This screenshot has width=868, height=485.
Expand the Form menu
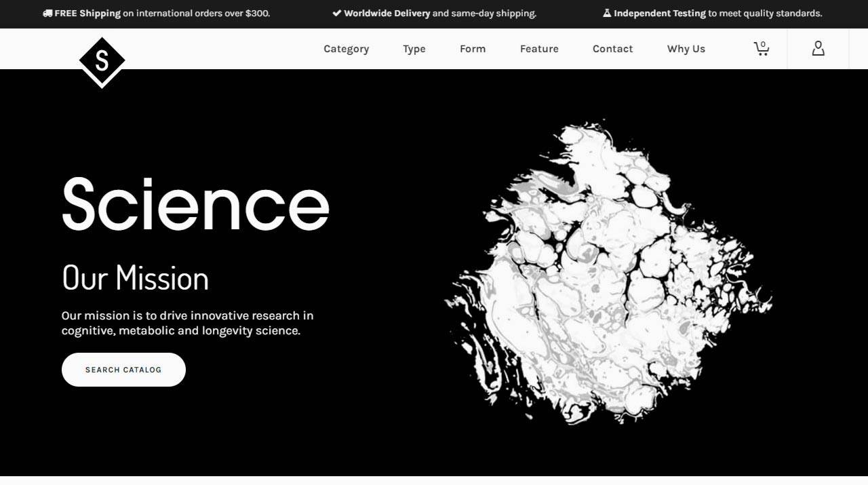[472, 49]
